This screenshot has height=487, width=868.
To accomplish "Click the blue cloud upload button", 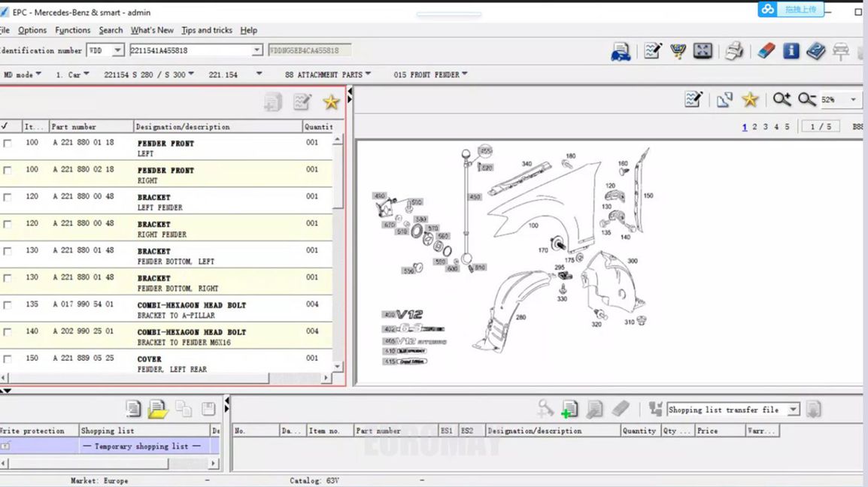I will [x=791, y=10].
